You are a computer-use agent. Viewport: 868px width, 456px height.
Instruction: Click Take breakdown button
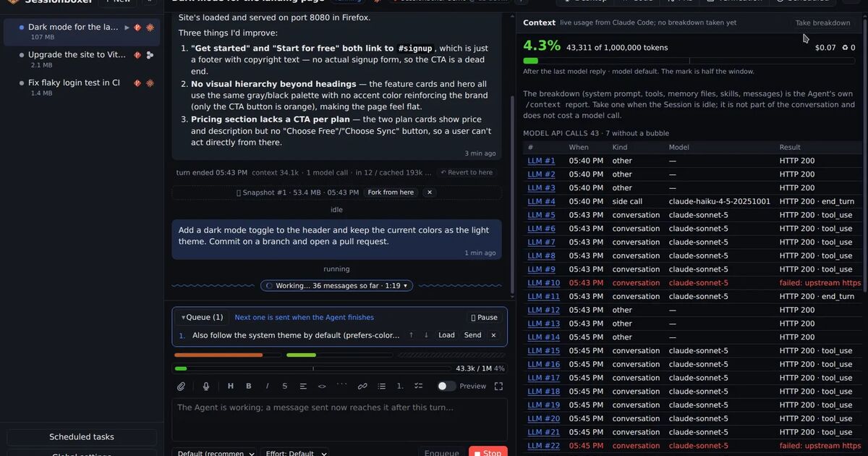pos(822,23)
